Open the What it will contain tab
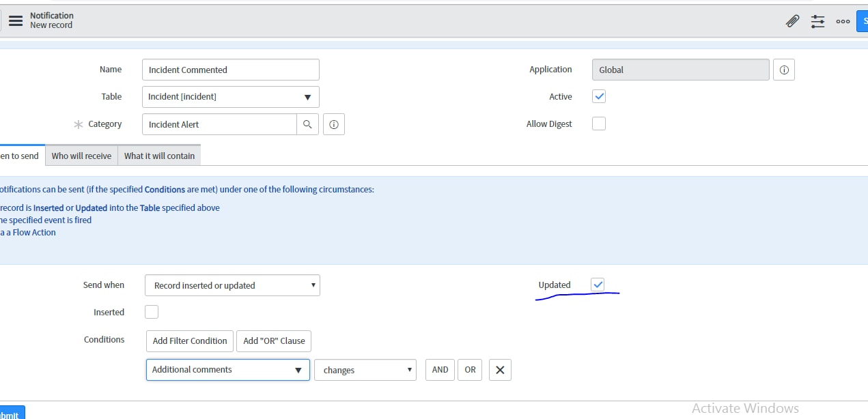Viewport: 868px width, 419px height. [x=159, y=156]
